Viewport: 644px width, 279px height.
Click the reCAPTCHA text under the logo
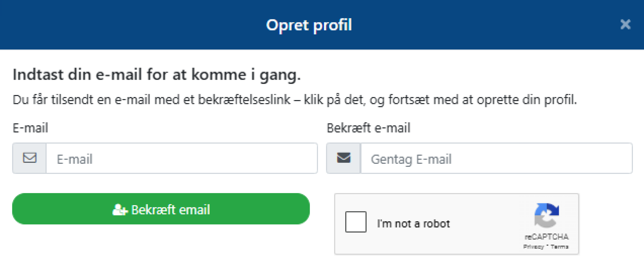546,237
